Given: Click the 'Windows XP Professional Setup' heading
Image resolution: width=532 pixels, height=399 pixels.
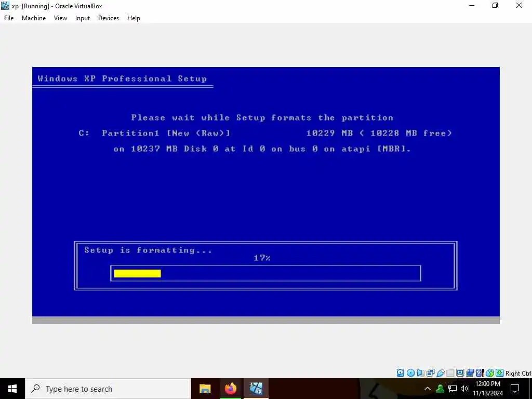Looking at the screenshot, I should [122, 79].
